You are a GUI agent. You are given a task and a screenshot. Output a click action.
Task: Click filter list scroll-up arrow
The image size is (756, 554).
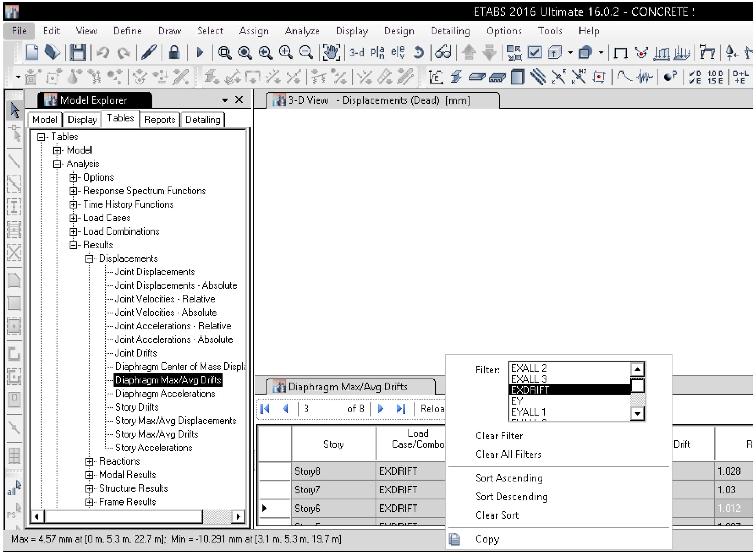(637, 369)
